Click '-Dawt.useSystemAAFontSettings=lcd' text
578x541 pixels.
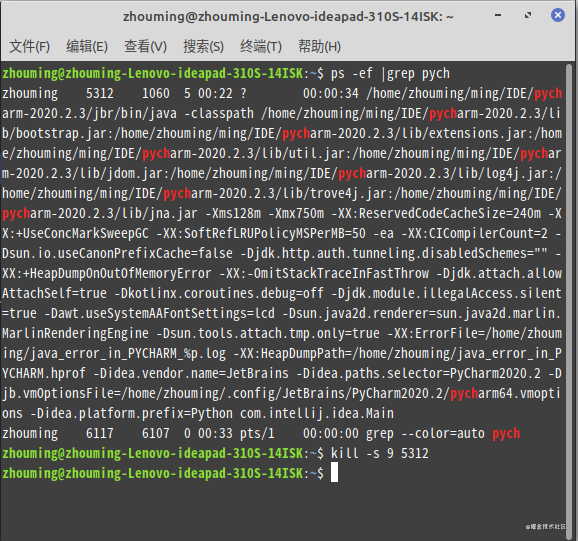click(159, 313)
